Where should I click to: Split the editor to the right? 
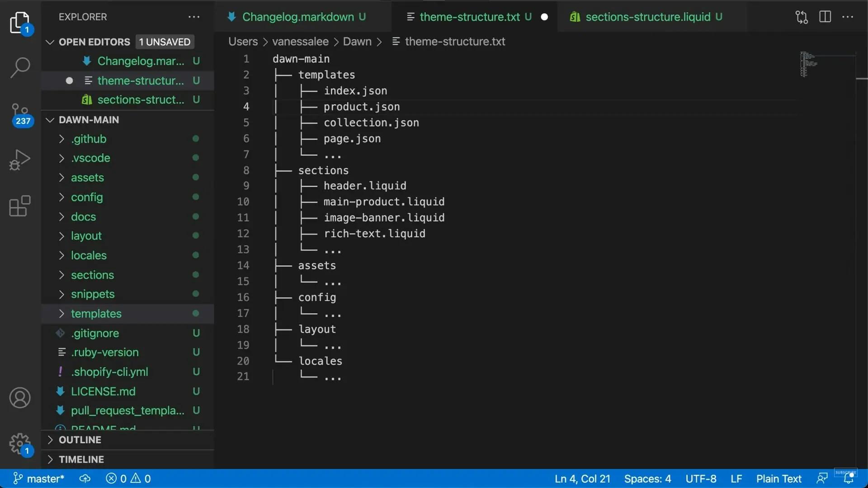coord(825,17)
